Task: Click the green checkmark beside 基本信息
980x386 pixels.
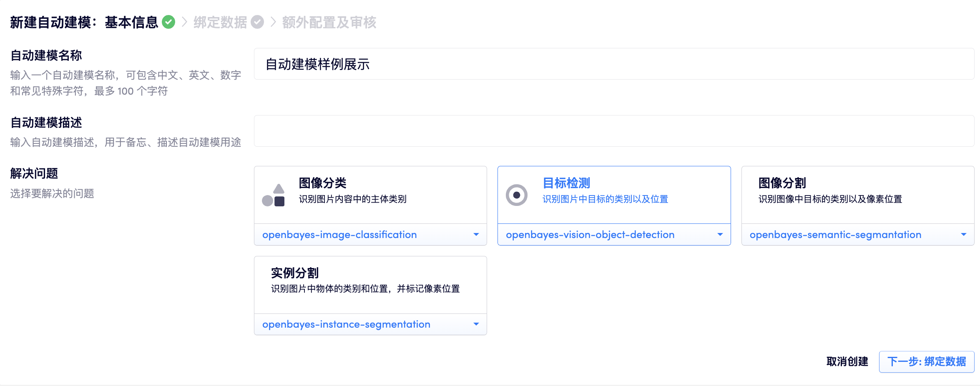Action: coord(168,22)
